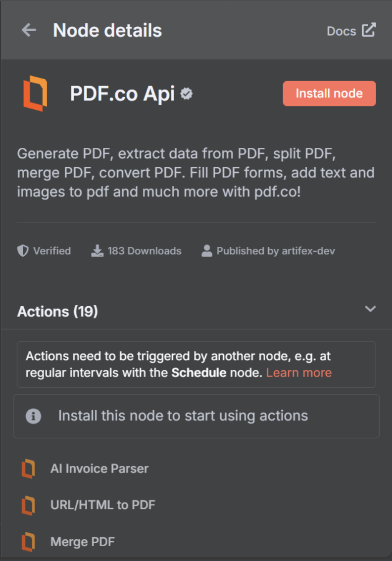Click the person icon beside Published by artifex-dev
Screen dimensions: 392x561
pos(206,251)
